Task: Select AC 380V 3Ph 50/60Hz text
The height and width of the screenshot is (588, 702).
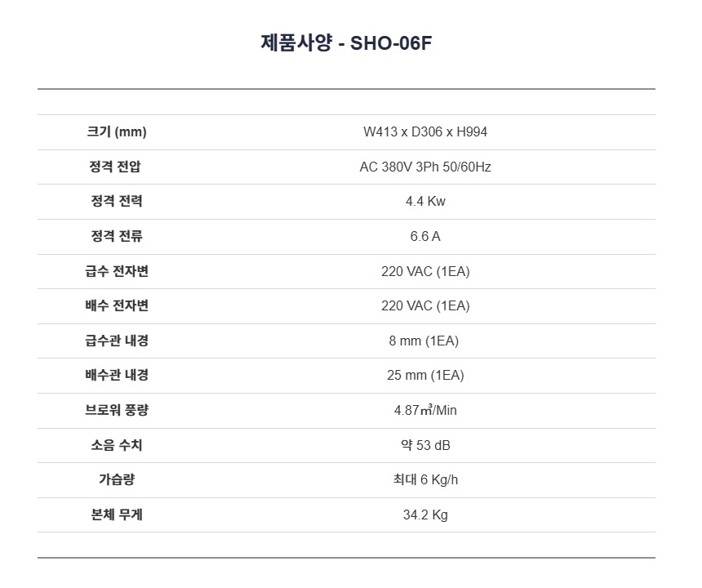Action: [425, 167]
